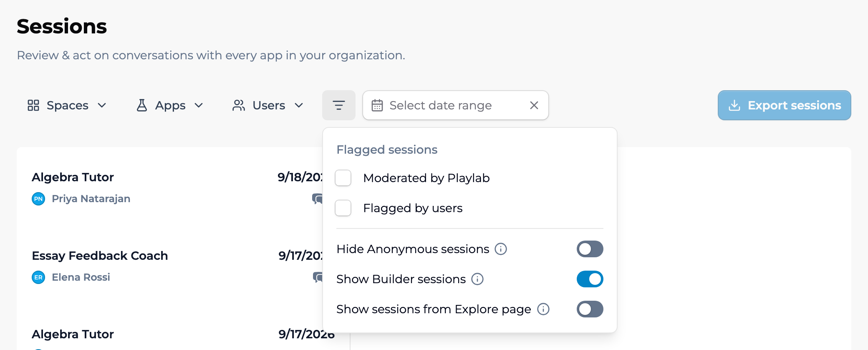Click the Apps flask icon
The width and height of the screenshot is (868, 350).
142,105
